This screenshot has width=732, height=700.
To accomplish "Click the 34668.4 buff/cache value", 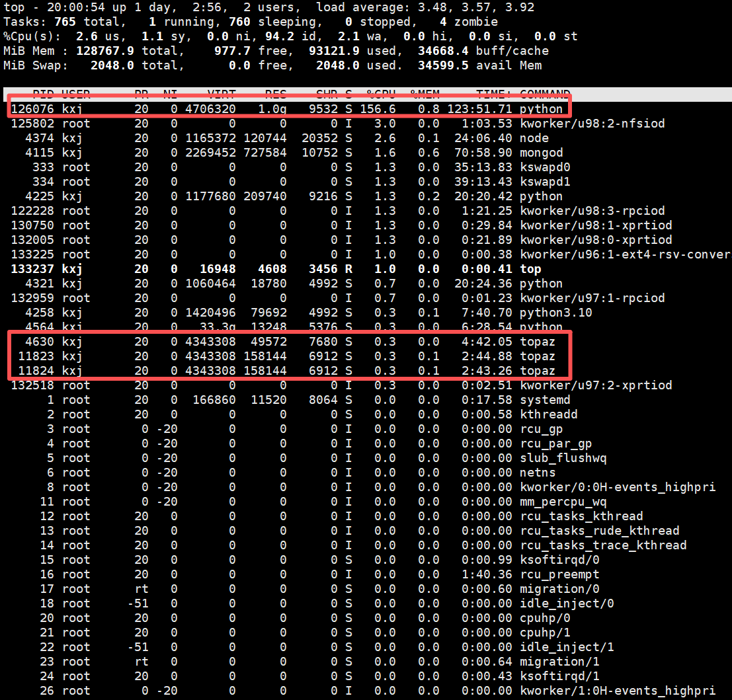I will pyautogui.click(x=443, y=51).
